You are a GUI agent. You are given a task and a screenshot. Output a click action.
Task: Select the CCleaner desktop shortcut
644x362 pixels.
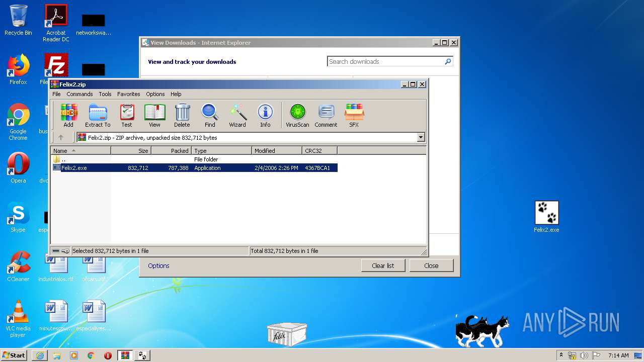pos(18,266)
